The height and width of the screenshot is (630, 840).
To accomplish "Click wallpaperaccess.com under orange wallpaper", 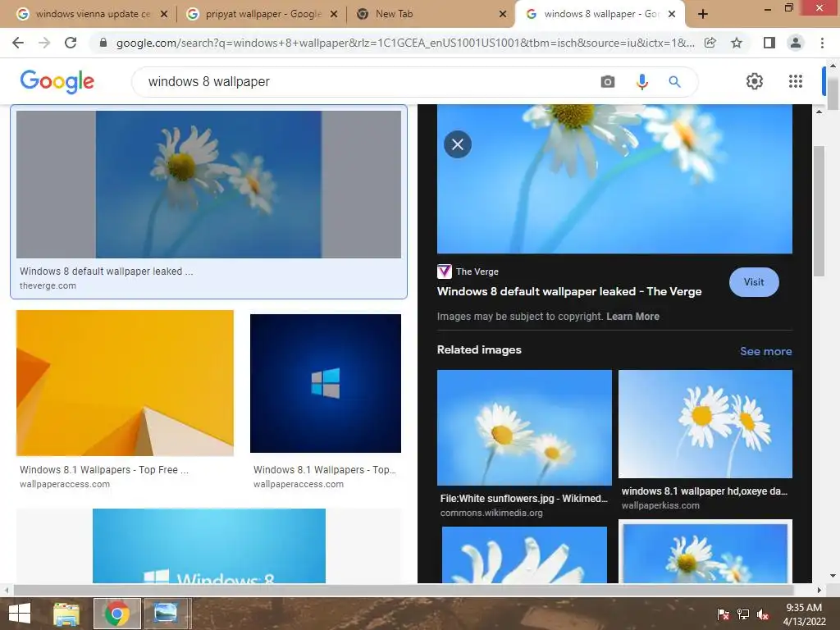I will (x=65, y=484).
